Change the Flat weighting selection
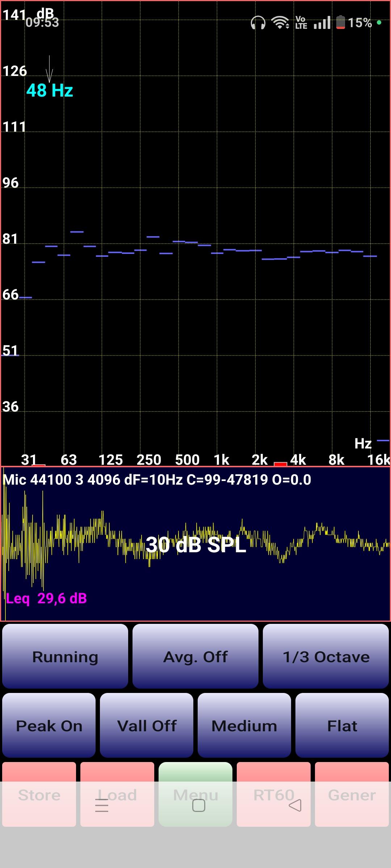Viewport: 391px width, 868px height. coord(342,725)
